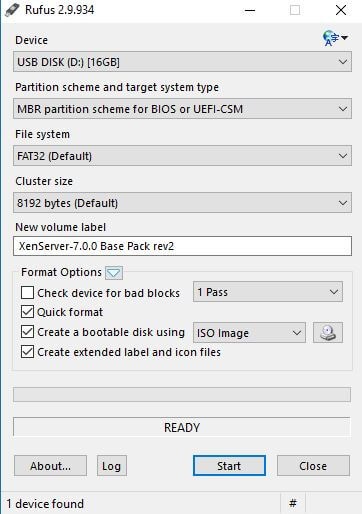Toggle Create extended label and icon files
This screenshot has width=362, height=514.
tap(27, 352)
